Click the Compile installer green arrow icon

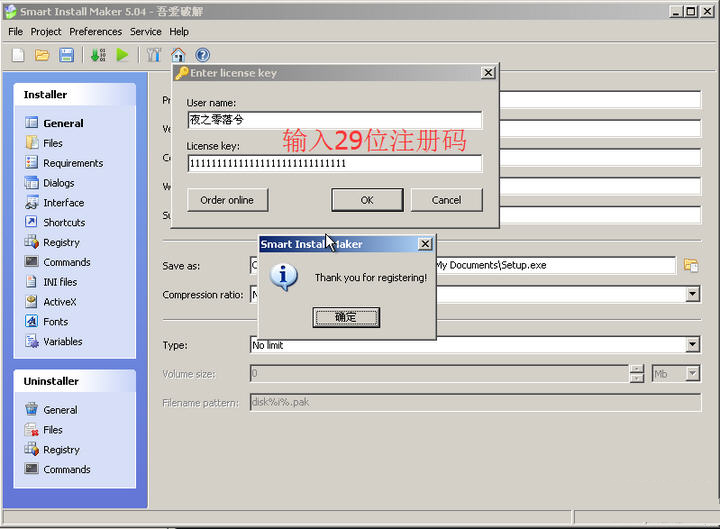tap(98, 55)
